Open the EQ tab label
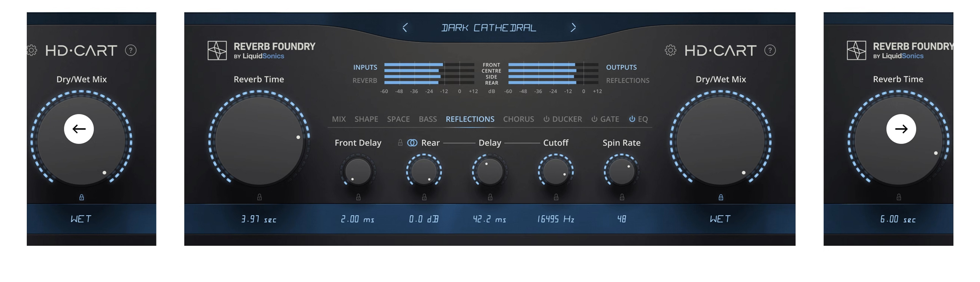980x282 pixels. pyautogui.click(x=643, y=119)
